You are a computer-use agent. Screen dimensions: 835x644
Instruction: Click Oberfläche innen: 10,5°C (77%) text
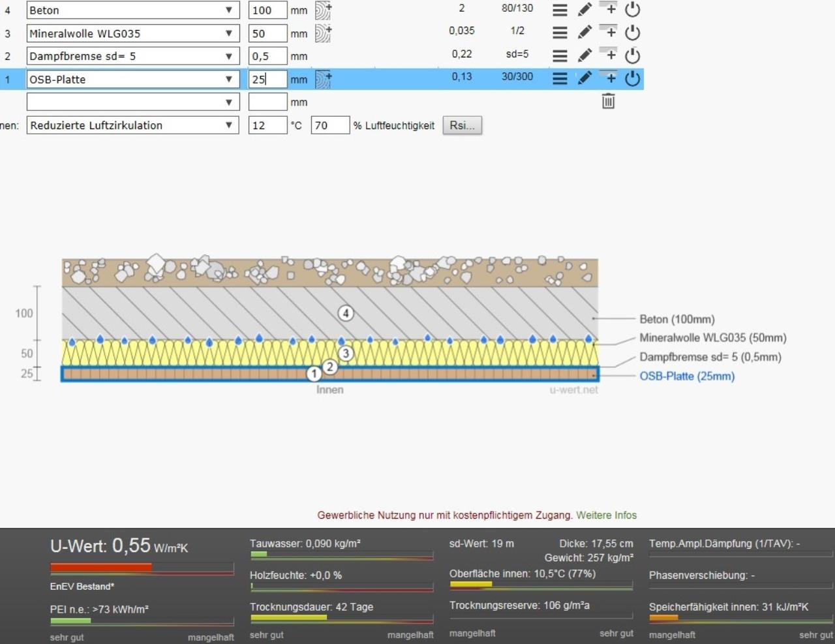coord(523,574)
